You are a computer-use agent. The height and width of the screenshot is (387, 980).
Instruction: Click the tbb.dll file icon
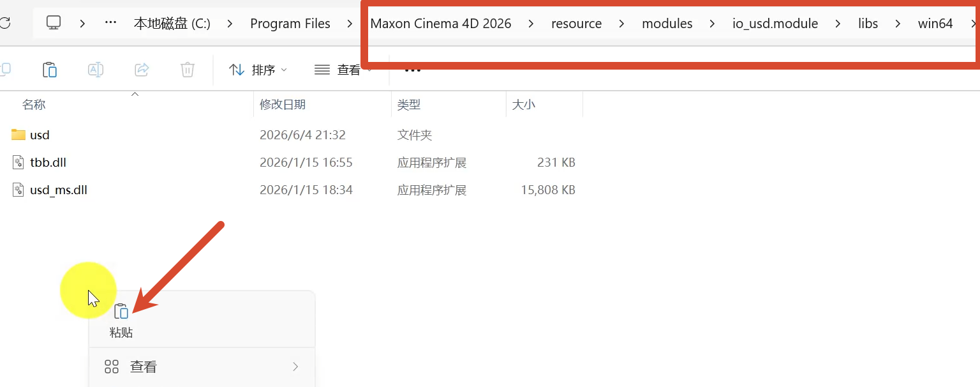pyautogui.click(x=19, y=162)
